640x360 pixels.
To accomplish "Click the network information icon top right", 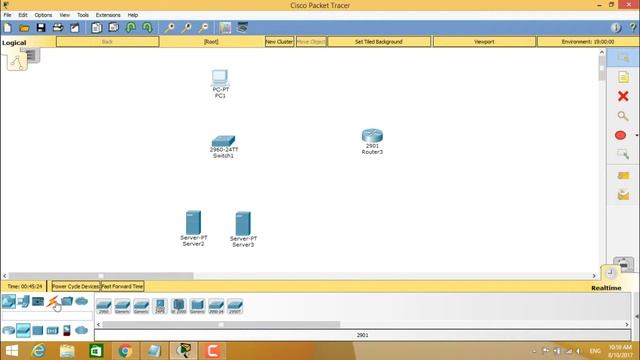I will click(616, 28).
